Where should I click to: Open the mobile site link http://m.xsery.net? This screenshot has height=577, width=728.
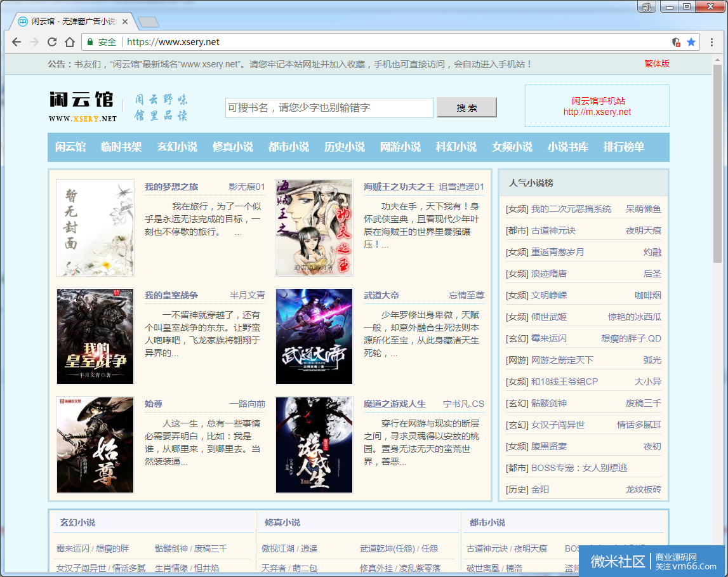597,112
